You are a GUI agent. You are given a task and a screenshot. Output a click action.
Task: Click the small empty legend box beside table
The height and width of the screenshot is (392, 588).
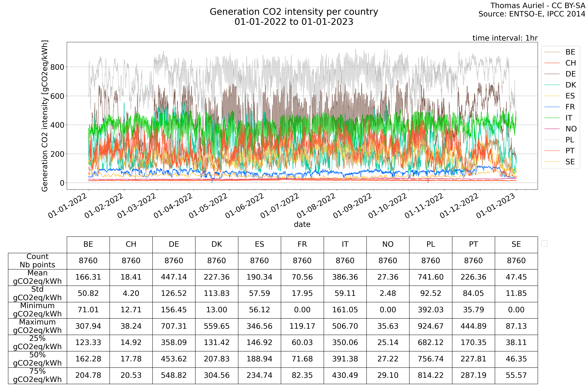coord(544,244)
